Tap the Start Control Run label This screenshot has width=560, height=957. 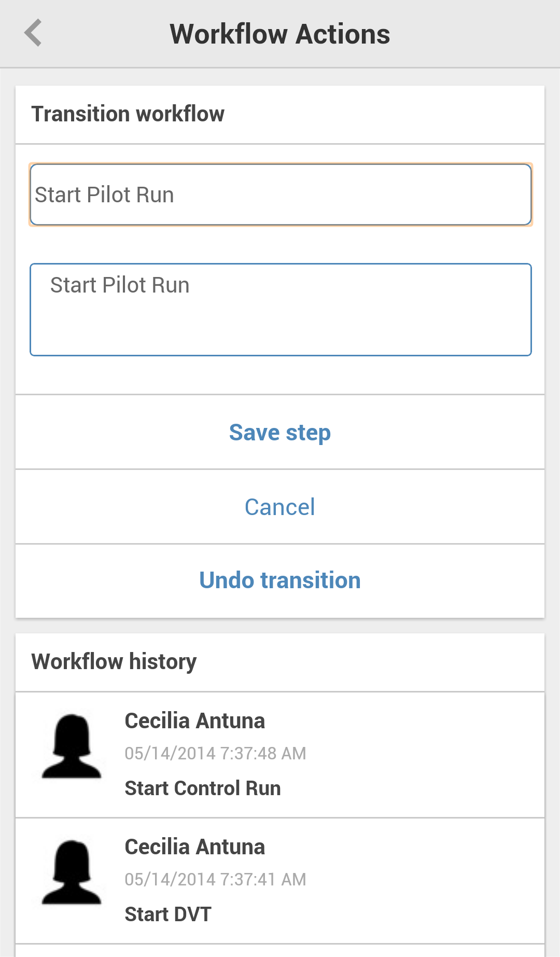(203, 788)
